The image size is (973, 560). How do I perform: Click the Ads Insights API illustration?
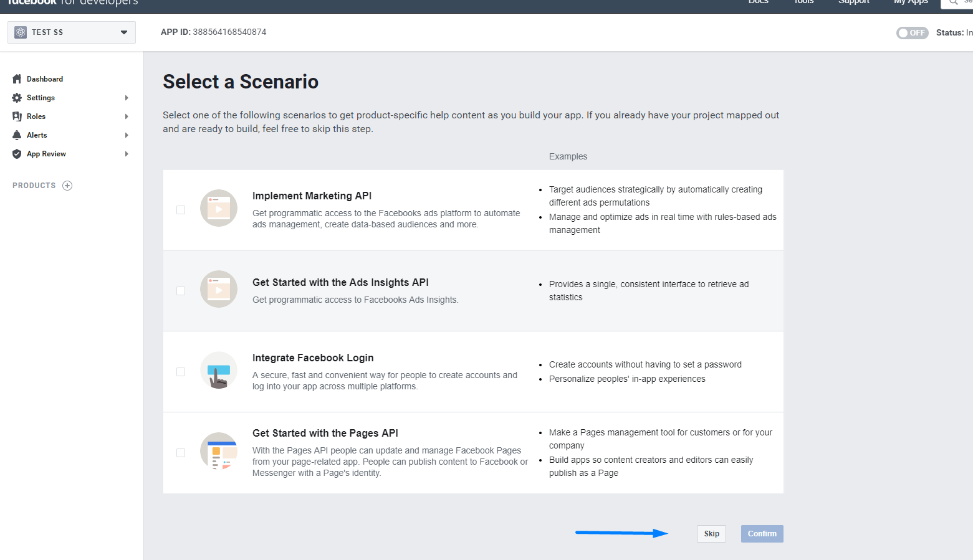[x=219, y=289]
